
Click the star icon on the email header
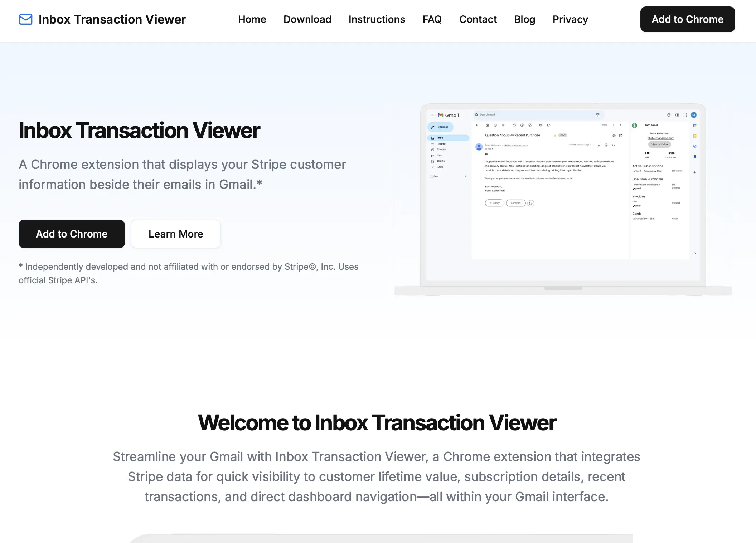(x=599, y=145)
